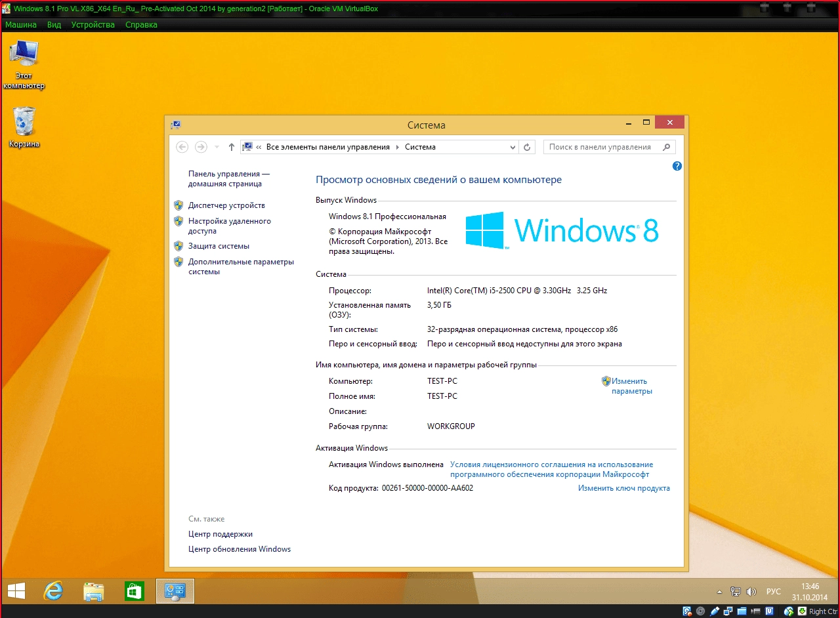Select the Этот компьютер desktop icon
Viewport: 840px width, 618px height.
(x=24, y=64)
